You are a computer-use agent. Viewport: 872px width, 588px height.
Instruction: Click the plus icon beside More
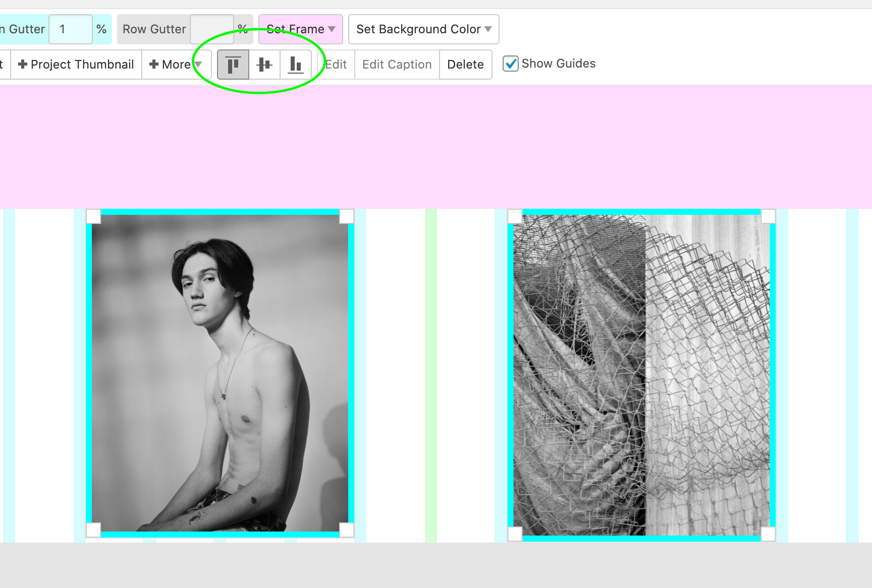pyautogui.click(x=154, y=65)
